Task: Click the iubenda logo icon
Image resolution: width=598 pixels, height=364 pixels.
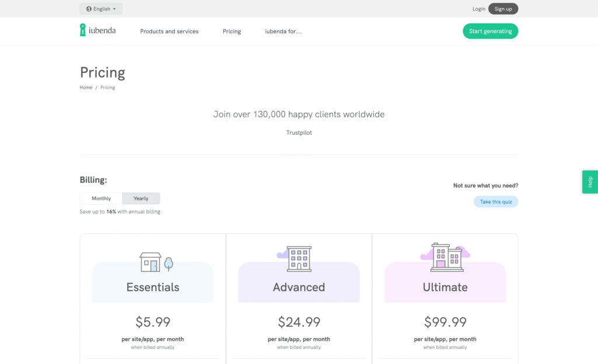Action: tap(83, 30)
